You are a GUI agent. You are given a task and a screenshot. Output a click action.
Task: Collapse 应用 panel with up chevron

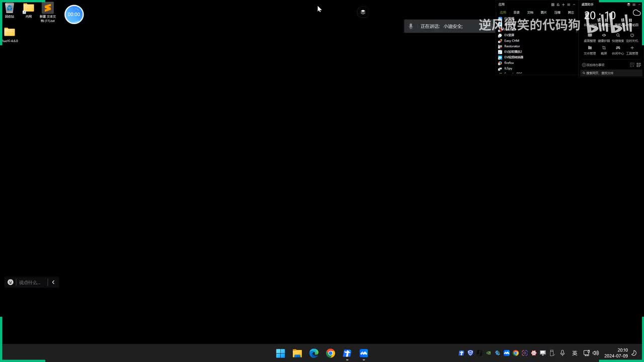tap(574, 5)
